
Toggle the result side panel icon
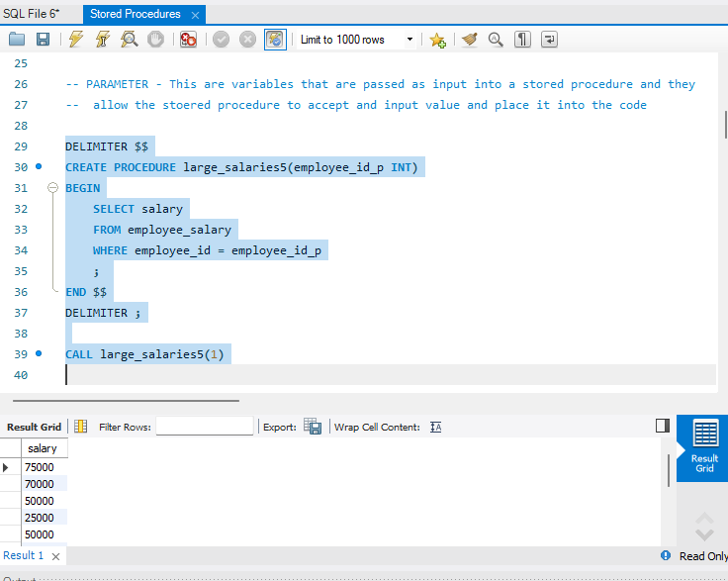(663, 426)
